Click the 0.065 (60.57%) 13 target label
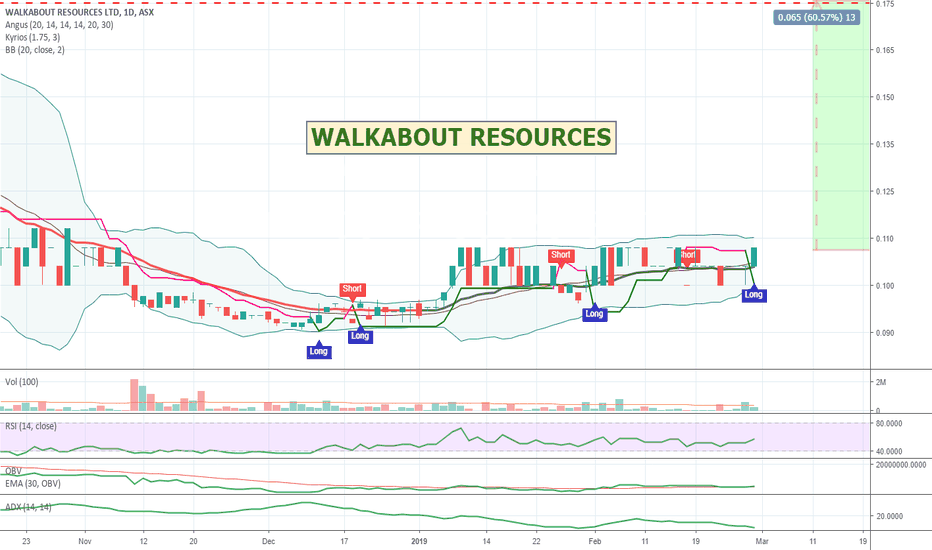Image resolution: width=932 pixels, height=550 pixels. click(817, 17)
